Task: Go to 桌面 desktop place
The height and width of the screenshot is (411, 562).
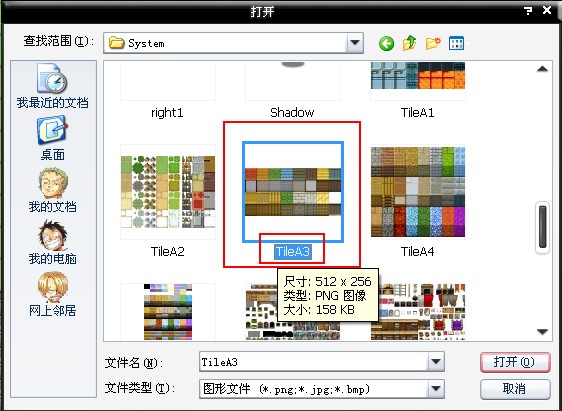Action: click(52, 138)
